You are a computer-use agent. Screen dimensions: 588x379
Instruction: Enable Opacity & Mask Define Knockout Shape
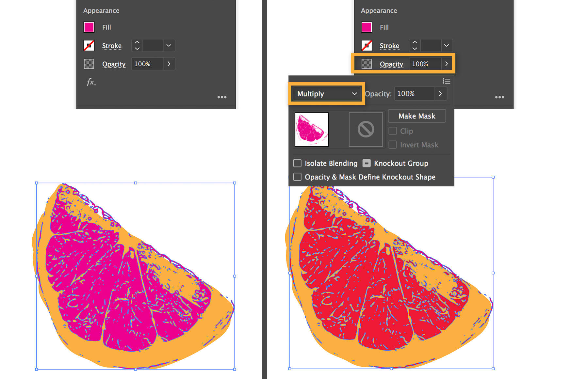point(297,177)
